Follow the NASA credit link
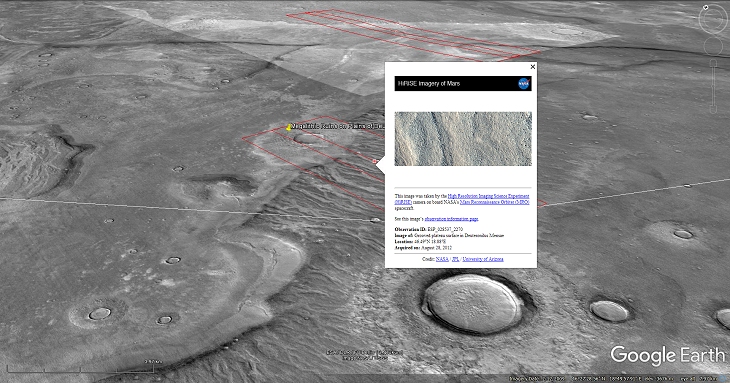 coord(442,259)
